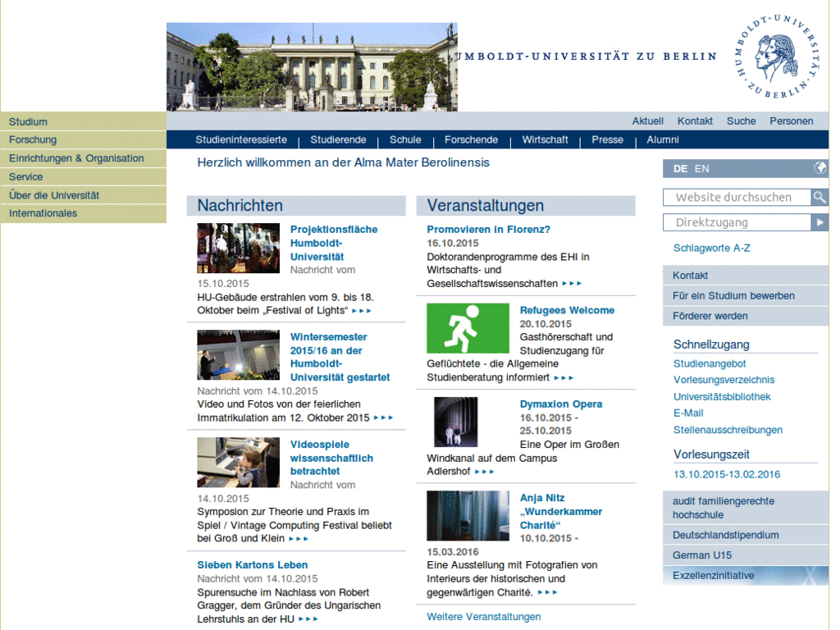This screenshot has height=630, width=840.
Task: Open the arrows link after Festival of Lights
Action: 362,311
